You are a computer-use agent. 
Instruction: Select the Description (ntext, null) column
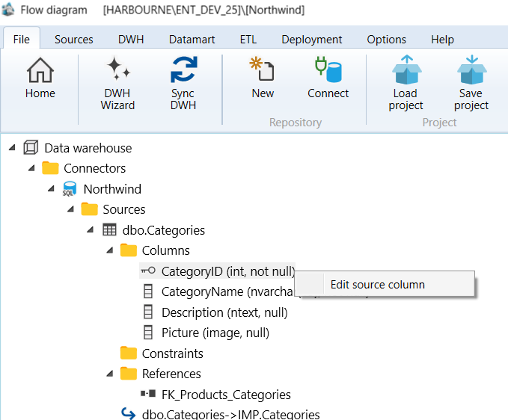click(x=224, y=312)
